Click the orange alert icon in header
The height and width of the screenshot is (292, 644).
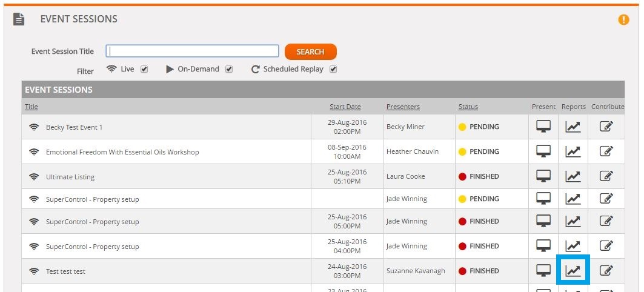click(x=623, y=19)
